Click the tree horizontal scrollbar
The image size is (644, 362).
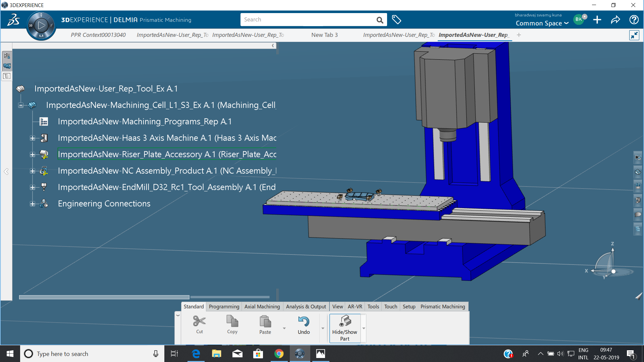[x=104, y=297]
